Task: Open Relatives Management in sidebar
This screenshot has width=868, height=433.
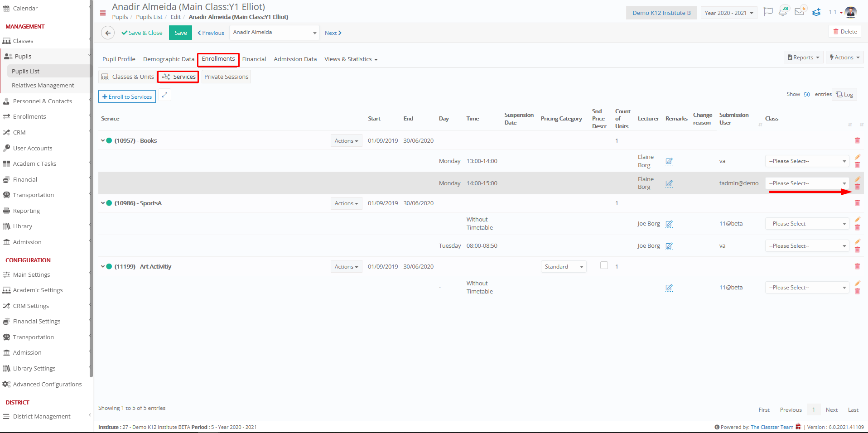Action: pos(43,86)
